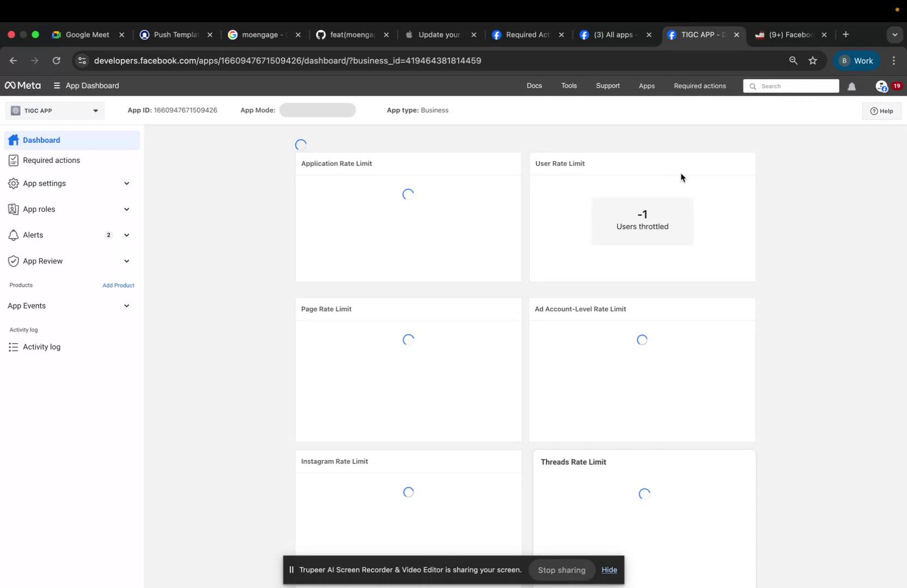Open the Tools menu item
Viewport: 907px width, 588px height.
pos(569,86)
